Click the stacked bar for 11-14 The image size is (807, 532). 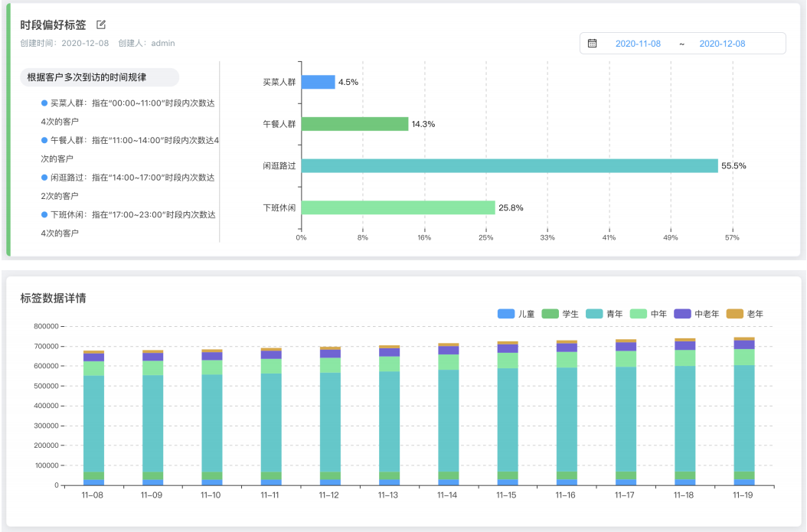pyautogui.click(x=448, y=417)
